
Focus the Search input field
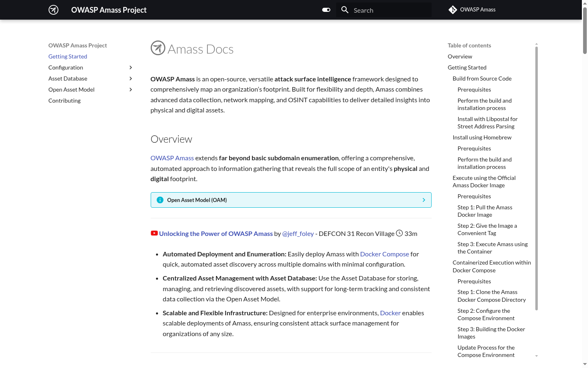(384, 10)
